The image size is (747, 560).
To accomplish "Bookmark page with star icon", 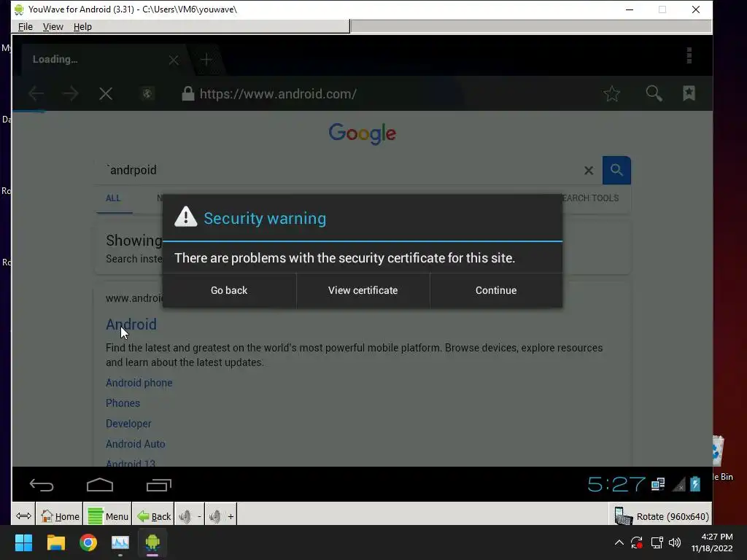I will pos(612,93).
